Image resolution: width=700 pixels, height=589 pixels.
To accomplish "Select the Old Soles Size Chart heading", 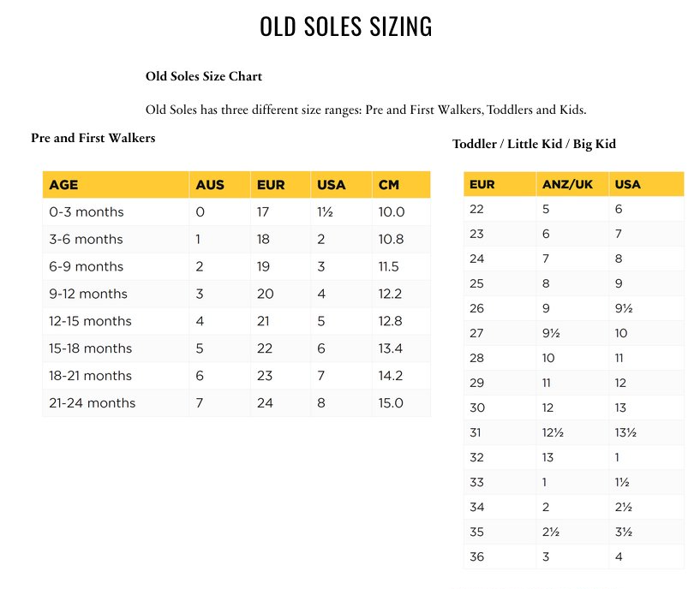I will [204, 76].
